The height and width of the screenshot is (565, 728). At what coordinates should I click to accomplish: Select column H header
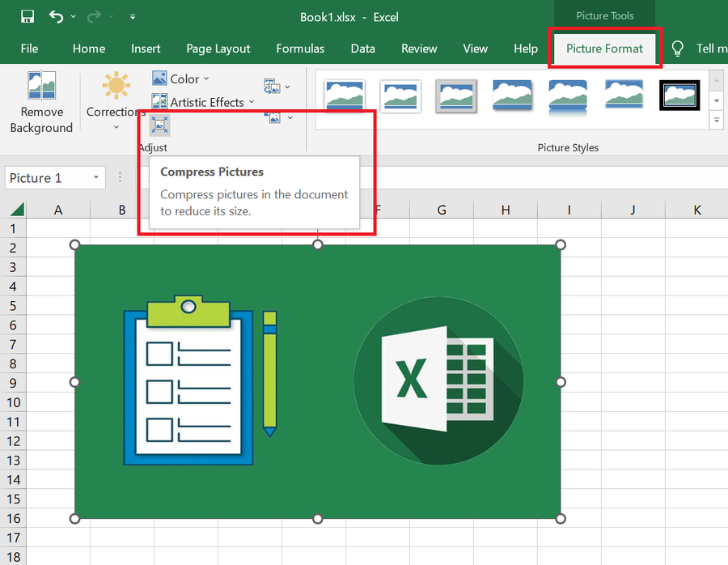coord(506,210)
